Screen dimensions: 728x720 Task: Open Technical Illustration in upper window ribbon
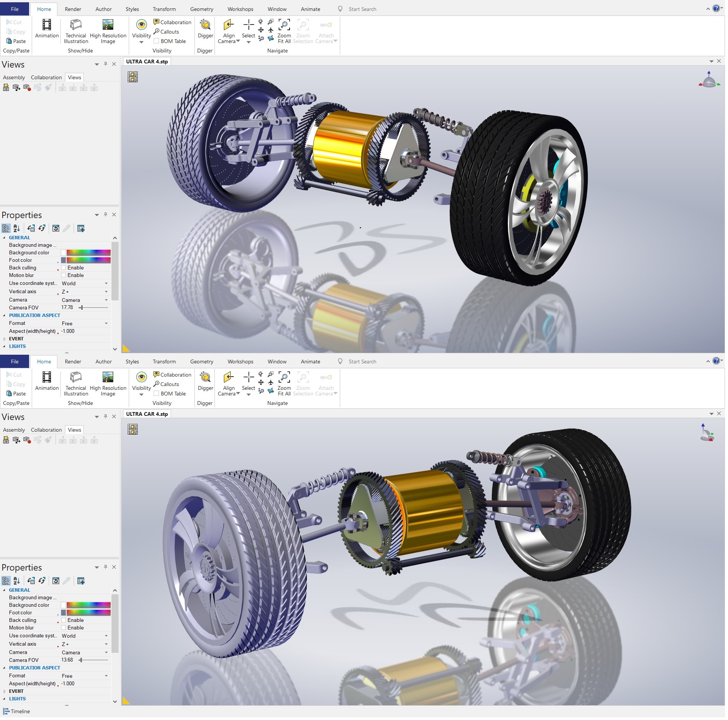pyautogui.click(x=76, y=31)
